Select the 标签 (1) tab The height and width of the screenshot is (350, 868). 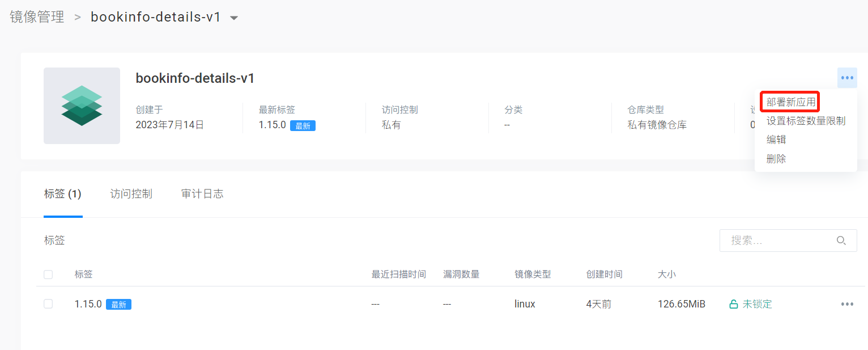pos(63,194)
